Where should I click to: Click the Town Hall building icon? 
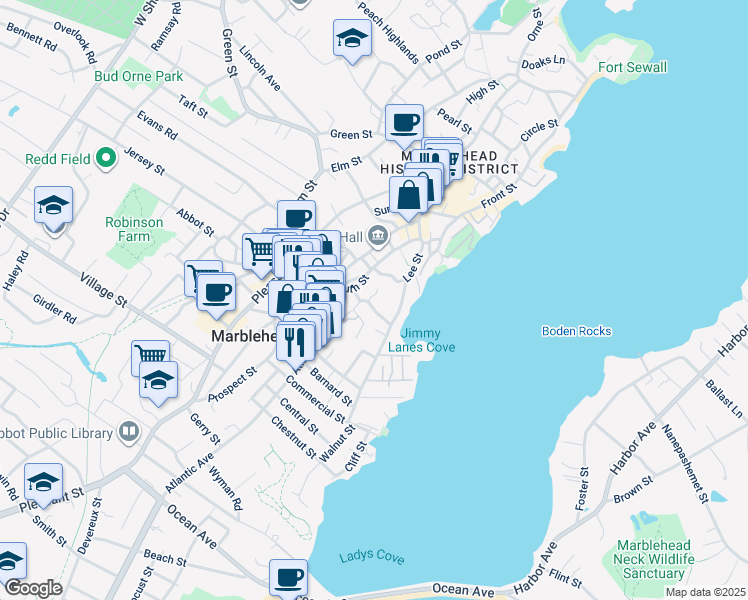(x=378, y=237)
